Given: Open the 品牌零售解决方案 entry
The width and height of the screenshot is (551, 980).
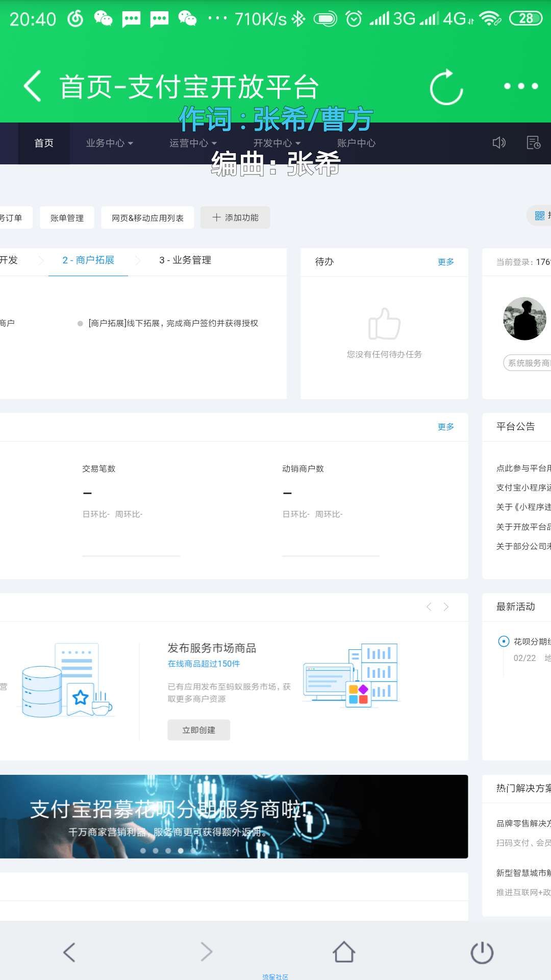Looking at the screenshot, I should 523,823.
